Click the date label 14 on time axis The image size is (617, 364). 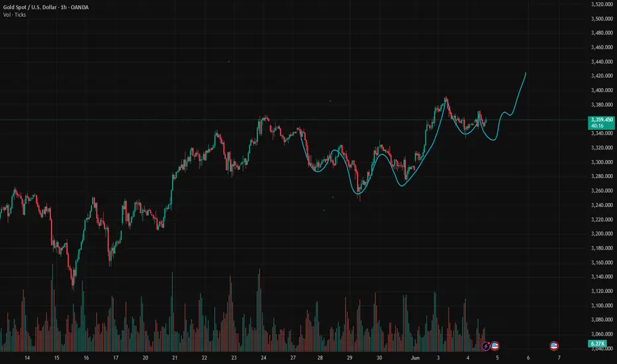point(27,357)
